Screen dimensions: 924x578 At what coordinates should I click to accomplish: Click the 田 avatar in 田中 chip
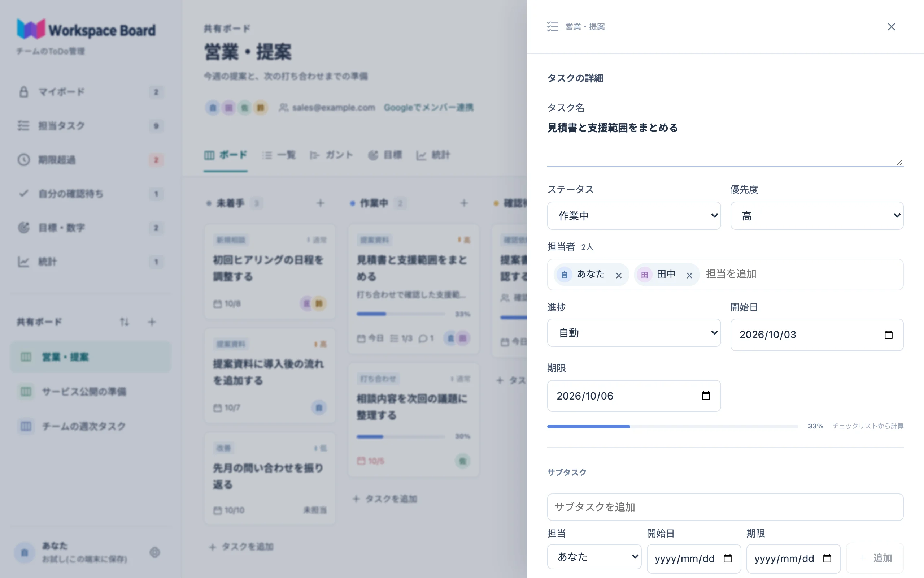point(645,275)
